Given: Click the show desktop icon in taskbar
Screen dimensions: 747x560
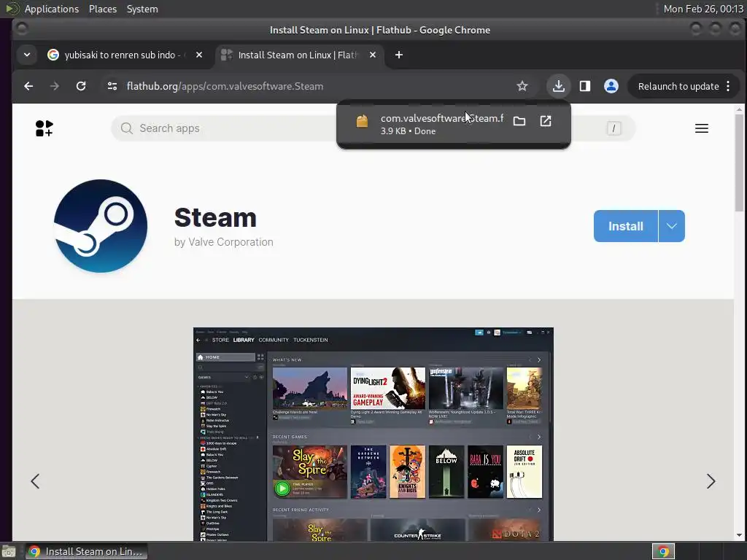Looking at the screenshot, I should [x=9, y=551].
